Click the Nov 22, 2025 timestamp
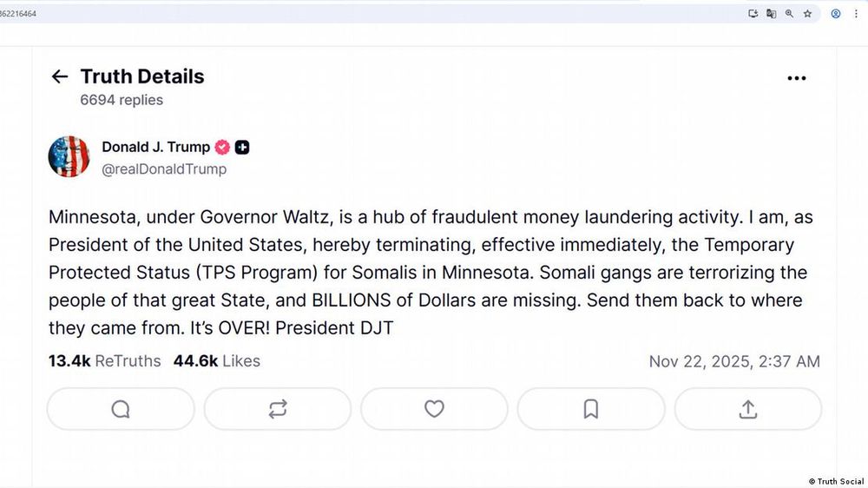 pyautogui.click(x=733, y=361)
